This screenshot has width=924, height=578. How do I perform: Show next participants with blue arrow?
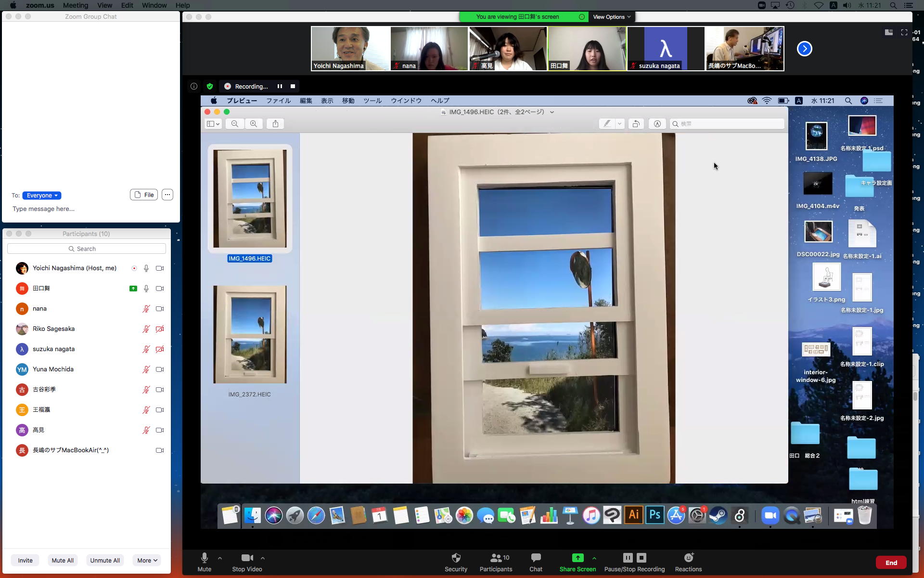804,49
